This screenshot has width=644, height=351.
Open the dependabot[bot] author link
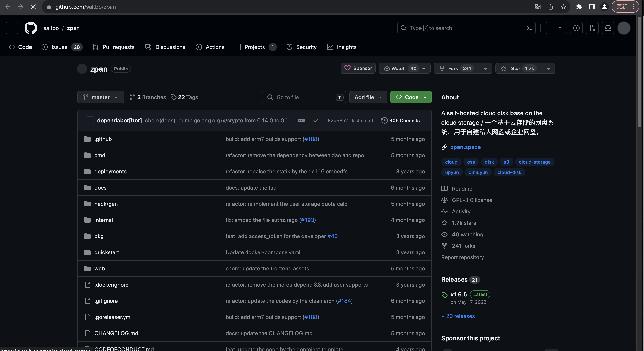coord(119,120)
